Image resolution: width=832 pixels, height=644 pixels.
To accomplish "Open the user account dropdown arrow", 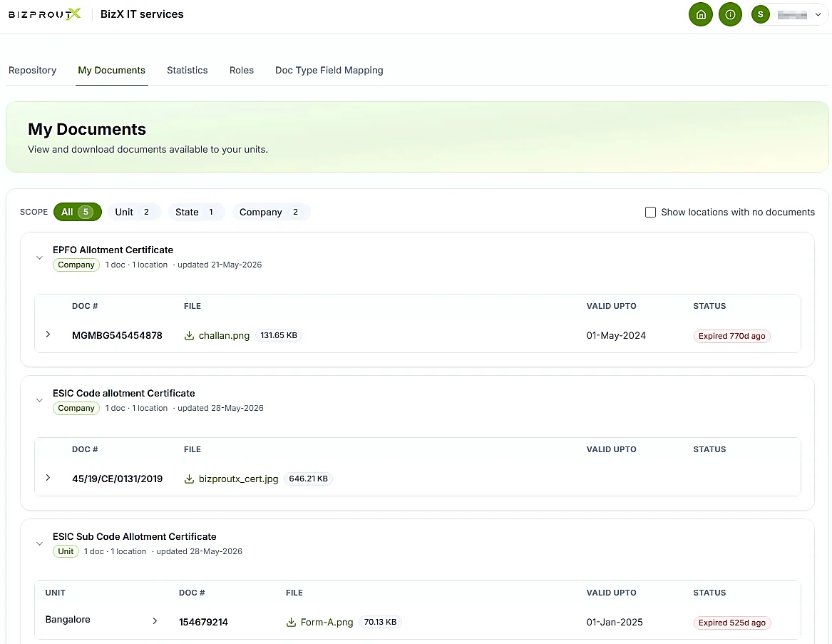I will [x=818, y=15].
